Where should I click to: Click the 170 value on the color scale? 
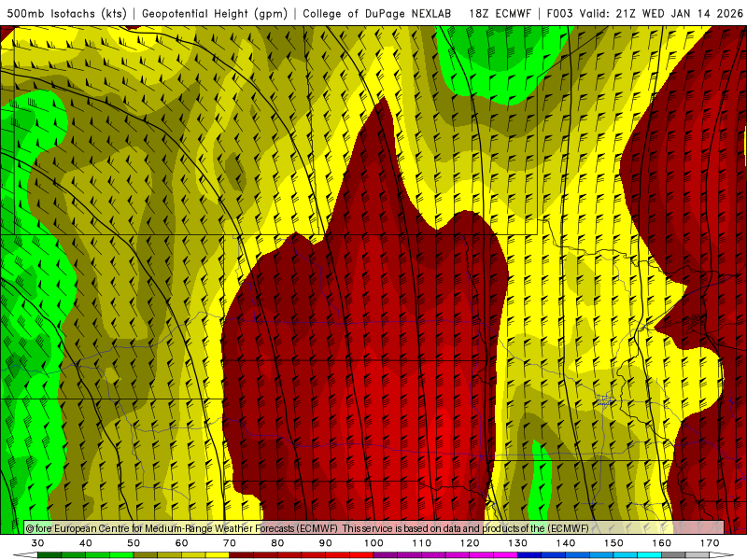(x=710, y=543)
